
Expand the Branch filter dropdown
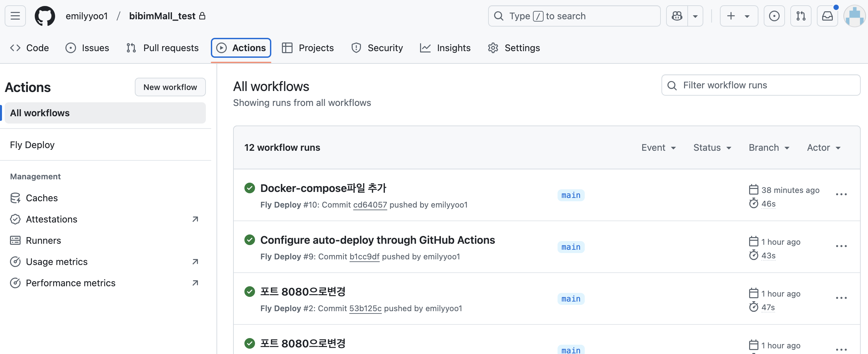(769, 147)
